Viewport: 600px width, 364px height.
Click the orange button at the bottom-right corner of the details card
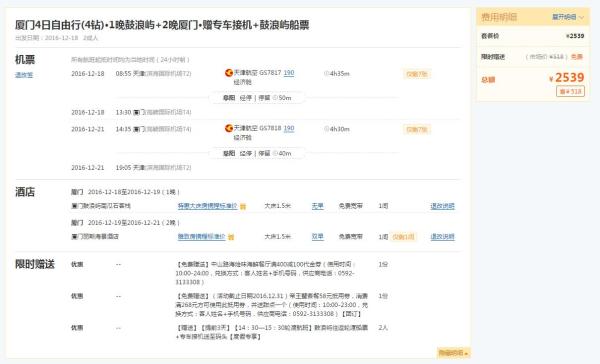click(x=453, y=353)
